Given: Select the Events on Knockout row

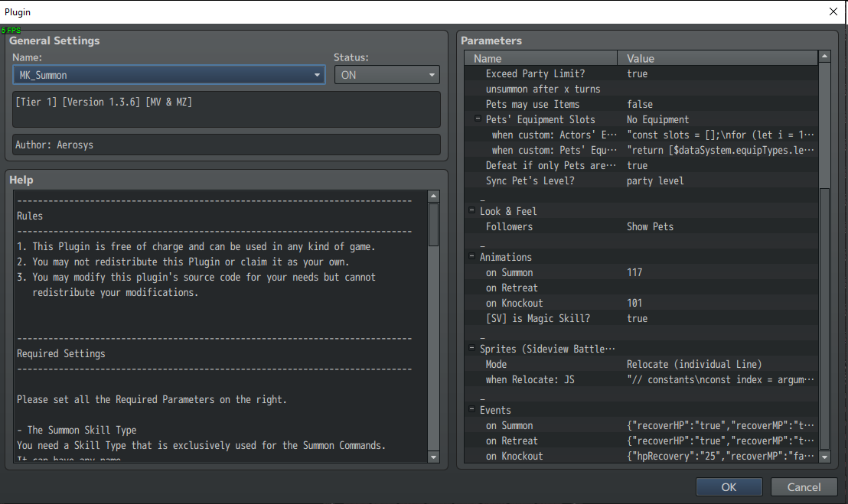Looking at the screenshot, I should point(641,456).
